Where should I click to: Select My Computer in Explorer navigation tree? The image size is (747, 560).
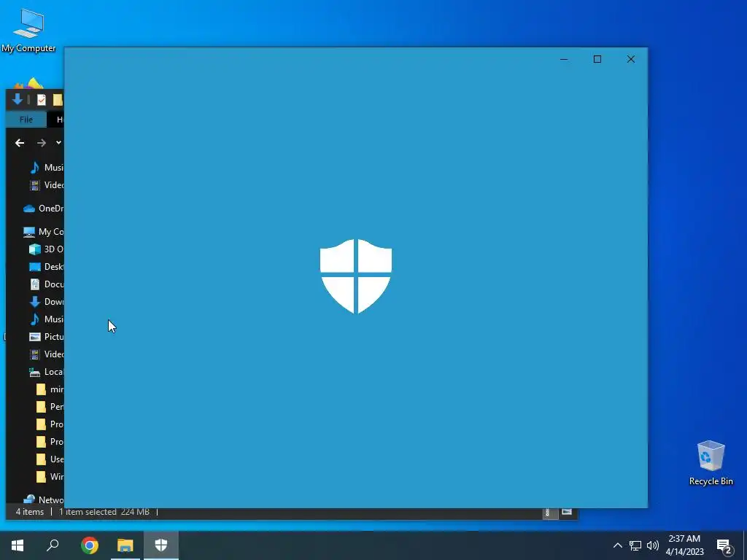tap(43, 231)
